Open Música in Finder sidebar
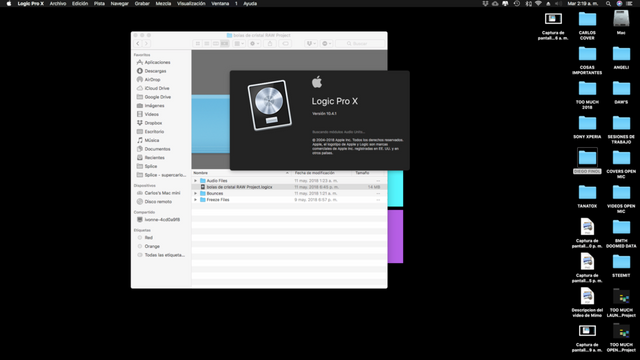 151,140
